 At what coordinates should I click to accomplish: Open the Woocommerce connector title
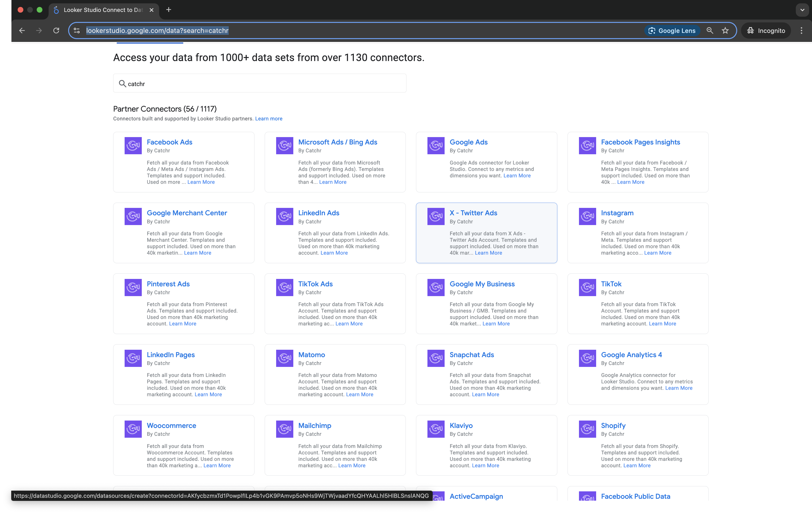171,426
